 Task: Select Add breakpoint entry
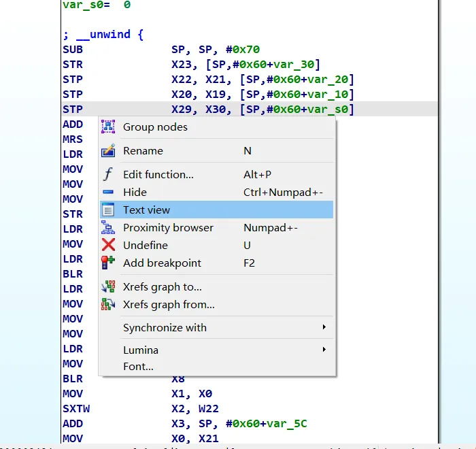(217, 263)
